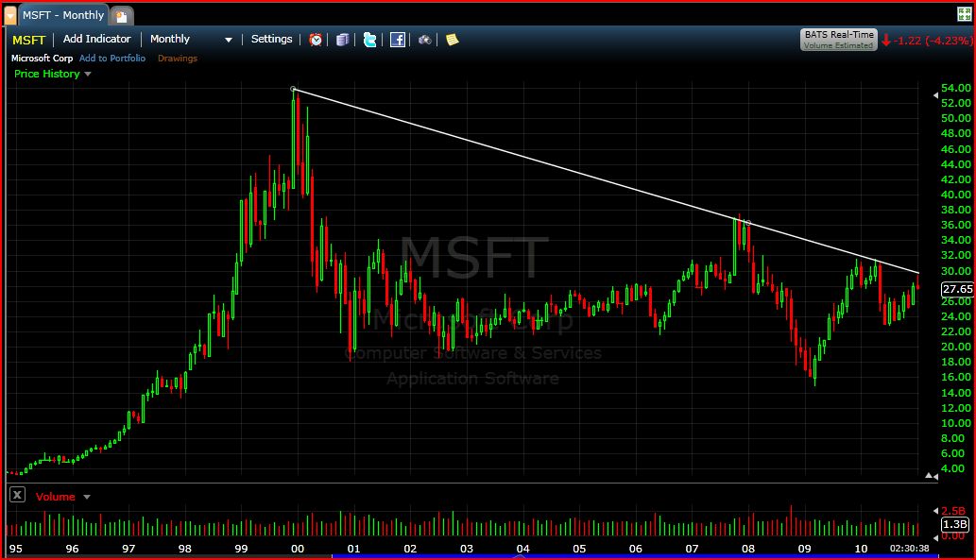Screen dimensions: 976x560
Task: Open the yellow sticky note icon
Action: pos(453,40)
